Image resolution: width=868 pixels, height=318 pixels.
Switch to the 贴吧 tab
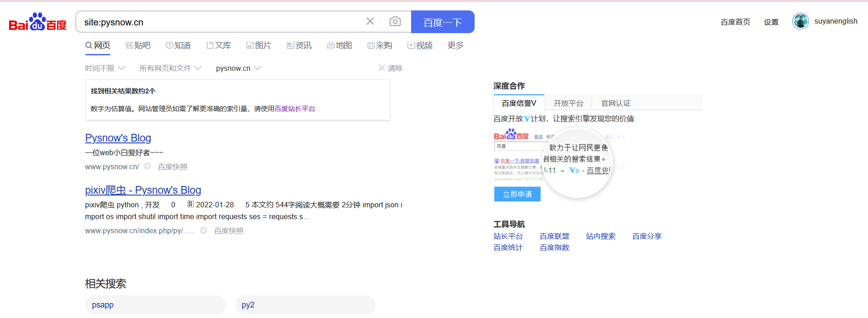click(138, 45)
